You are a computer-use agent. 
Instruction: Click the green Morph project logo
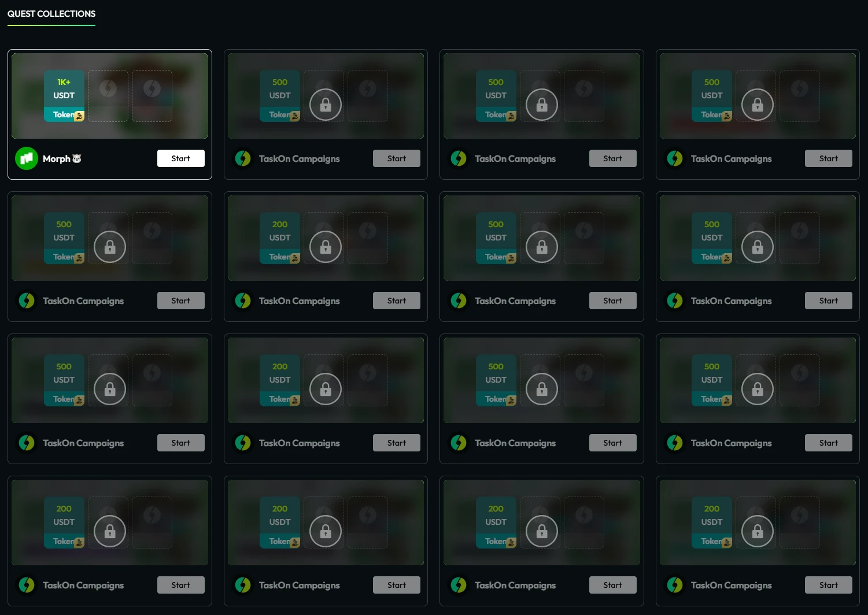pos(27,158)
